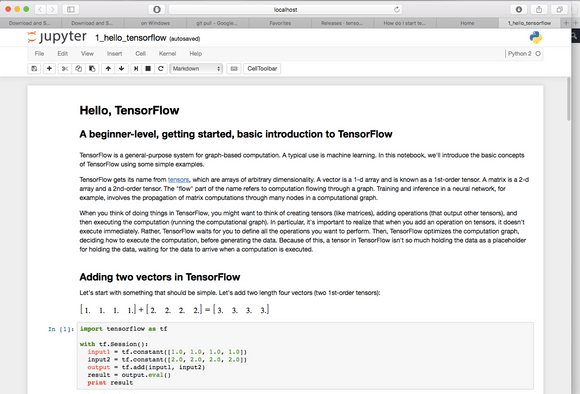Click the In [1]: cell prompt
The image size is (580, 394).
point(61,329)
